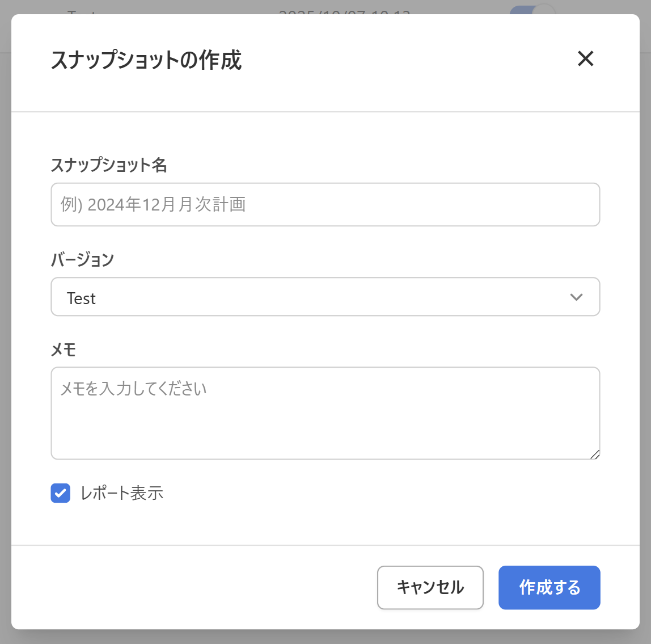651x644 pixels.
Task: Click the メモ field label
Action: point(64,350)
